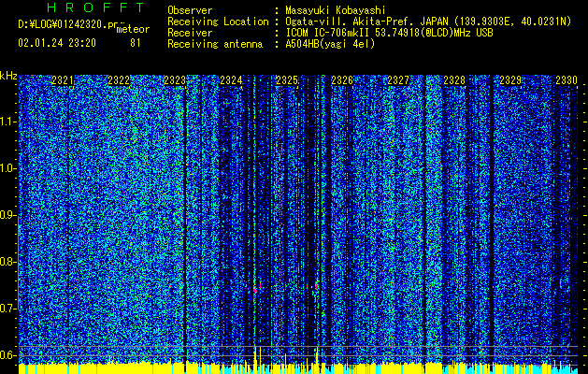Click the 2324 time marker
The width and height of the screenshot is (588, 374).
[x=231, y=80]
